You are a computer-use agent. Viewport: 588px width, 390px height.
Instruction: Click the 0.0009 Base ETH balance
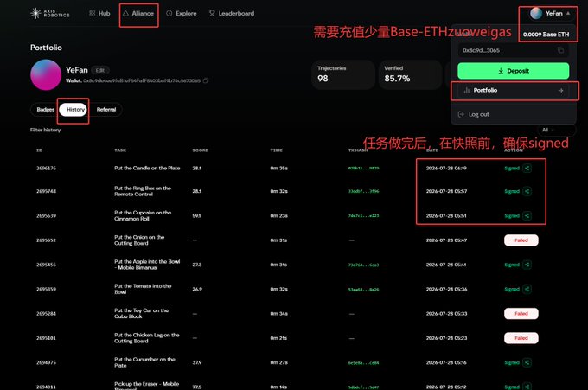[x=546, y=35]
